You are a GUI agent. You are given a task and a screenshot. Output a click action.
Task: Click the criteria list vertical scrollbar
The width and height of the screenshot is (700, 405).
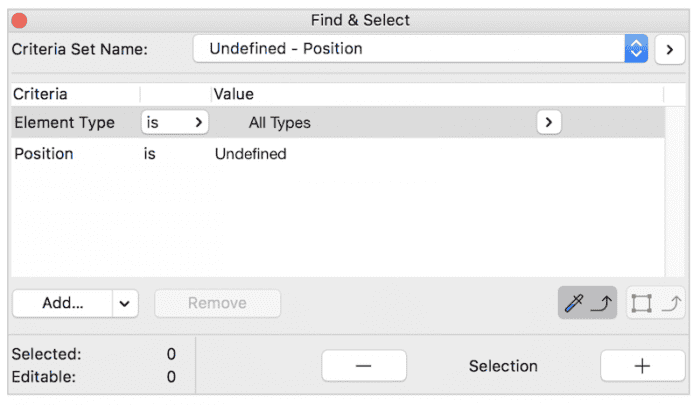tap(675, 191)
